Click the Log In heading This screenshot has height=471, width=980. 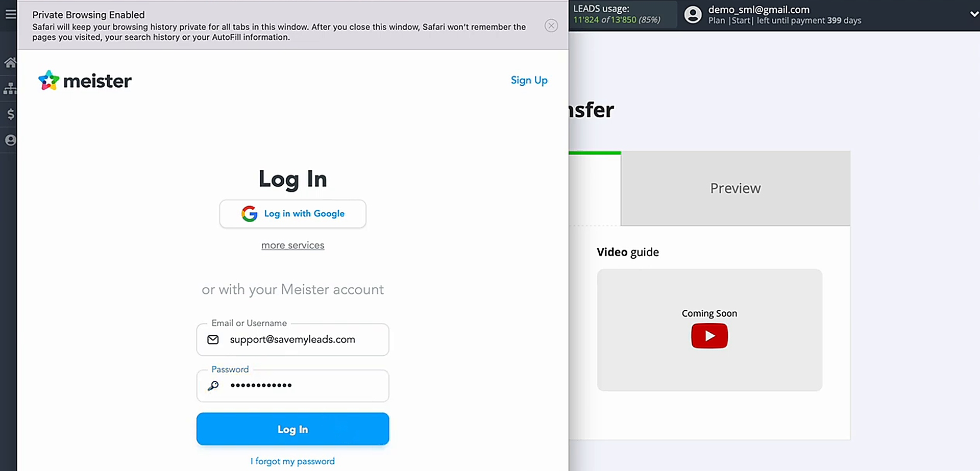(x=292, y=179)
